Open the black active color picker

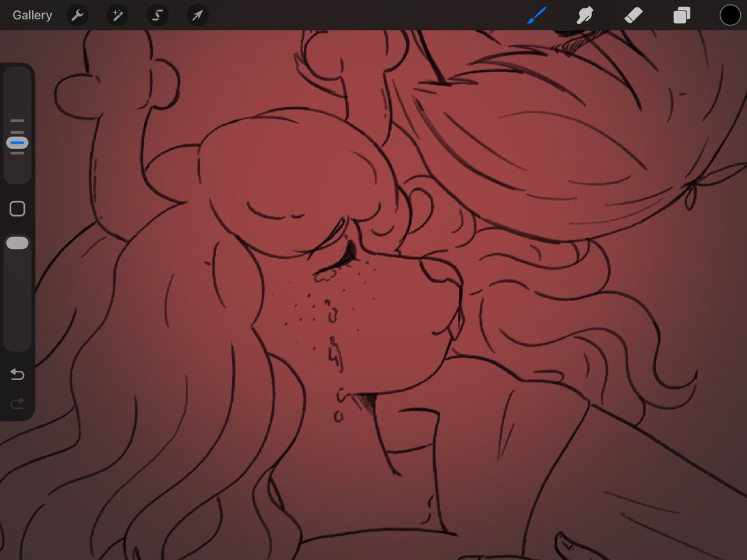click(730, 15)
